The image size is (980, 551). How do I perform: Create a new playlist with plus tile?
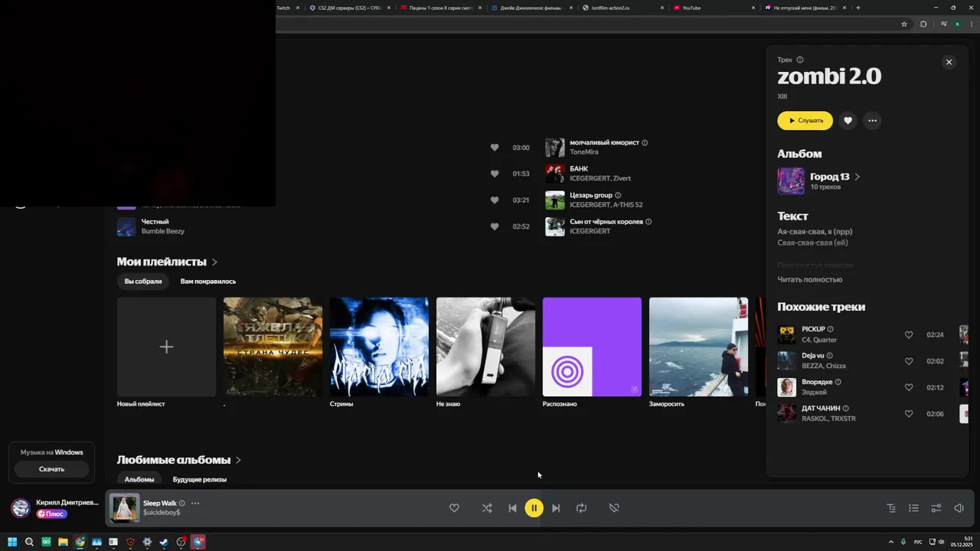(166, 347)
